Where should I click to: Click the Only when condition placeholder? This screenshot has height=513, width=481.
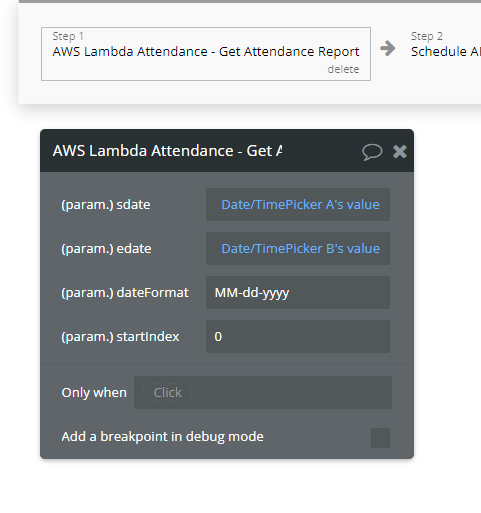click(x=167, y=392)
